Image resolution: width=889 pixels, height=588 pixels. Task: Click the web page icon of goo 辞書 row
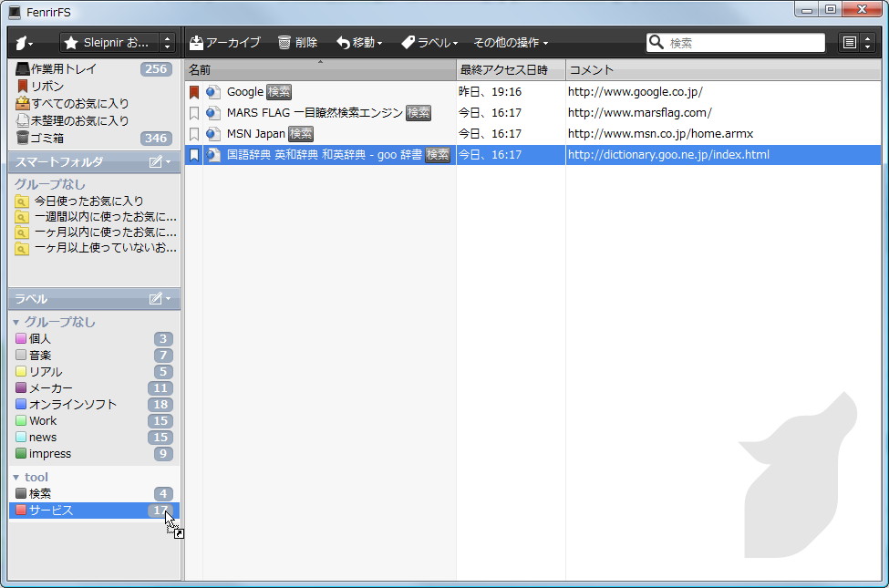(213, 155)
